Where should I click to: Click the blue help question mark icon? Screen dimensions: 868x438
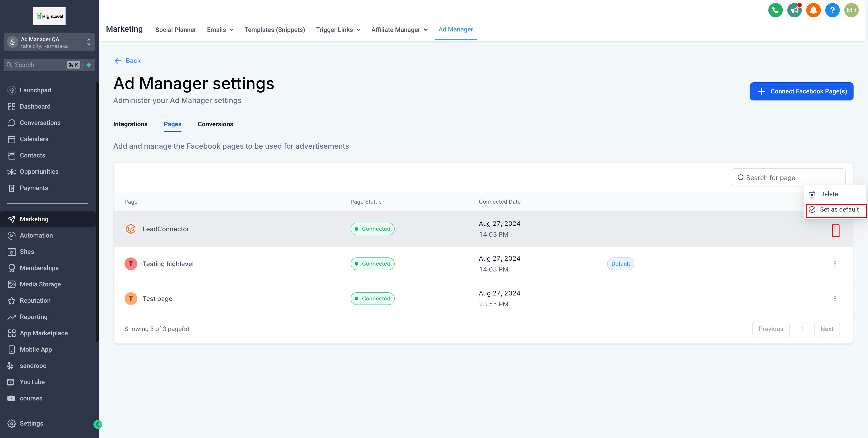click(832, 10)
